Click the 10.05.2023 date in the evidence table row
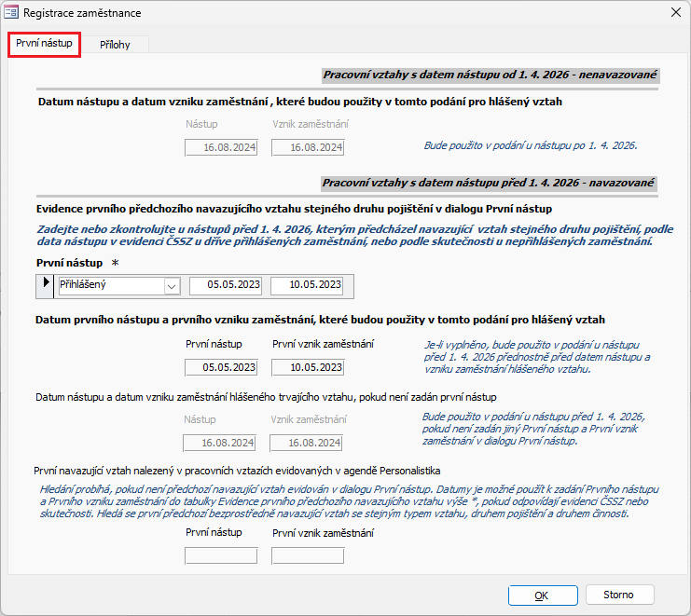 (307, 286)
